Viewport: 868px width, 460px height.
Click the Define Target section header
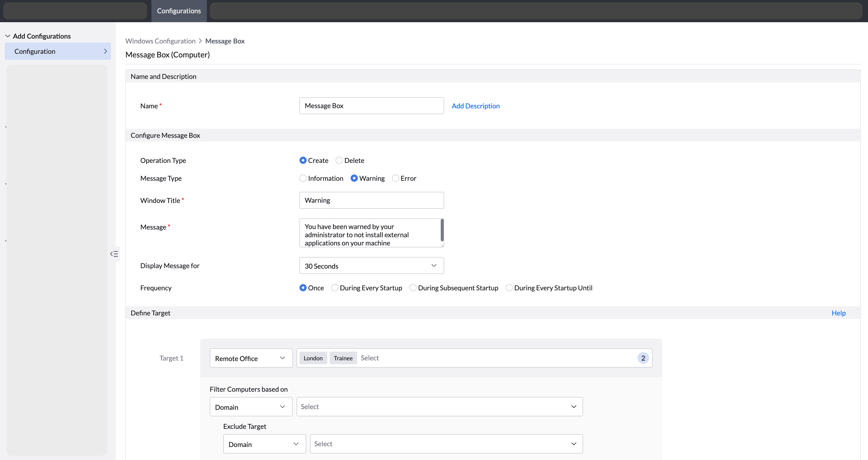pos(150,313)
